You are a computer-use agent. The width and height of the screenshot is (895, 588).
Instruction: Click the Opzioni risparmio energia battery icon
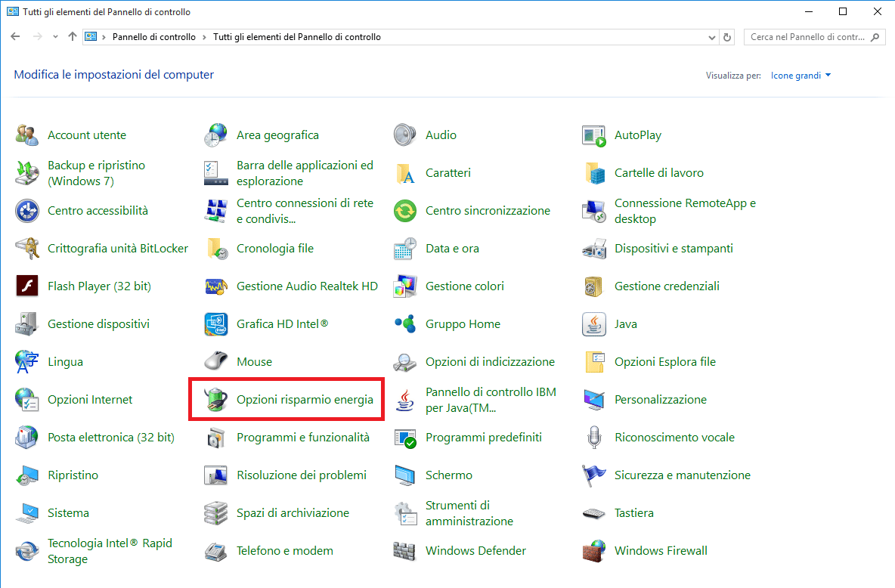tap(215, 400)
